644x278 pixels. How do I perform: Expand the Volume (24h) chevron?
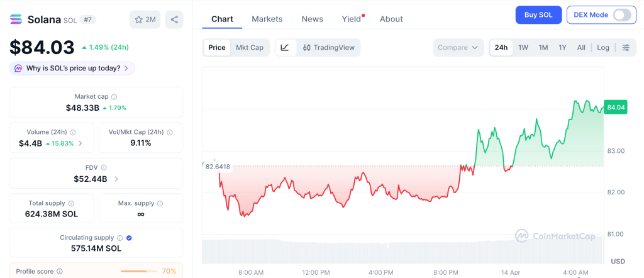pyautogui.click(x=80, y=143)
